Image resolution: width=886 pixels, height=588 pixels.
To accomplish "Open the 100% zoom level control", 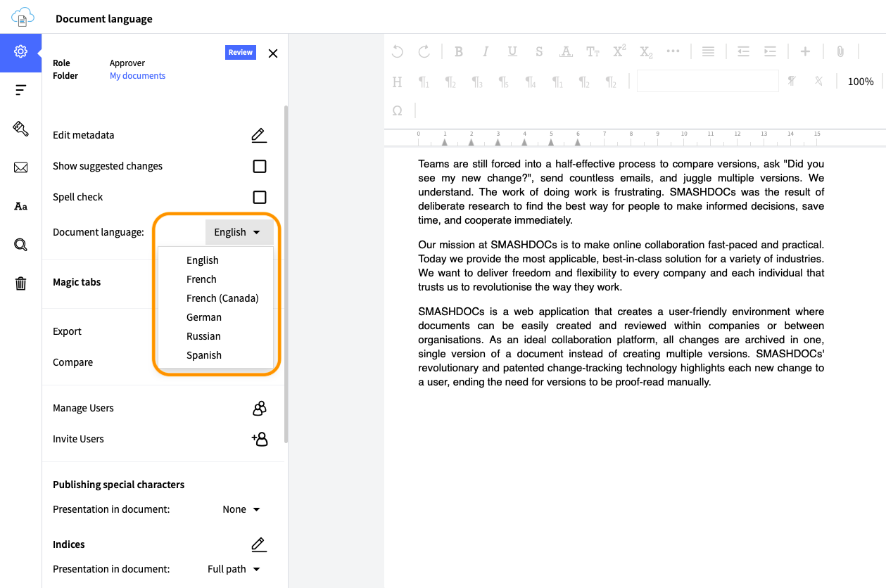I will point(861,82).
